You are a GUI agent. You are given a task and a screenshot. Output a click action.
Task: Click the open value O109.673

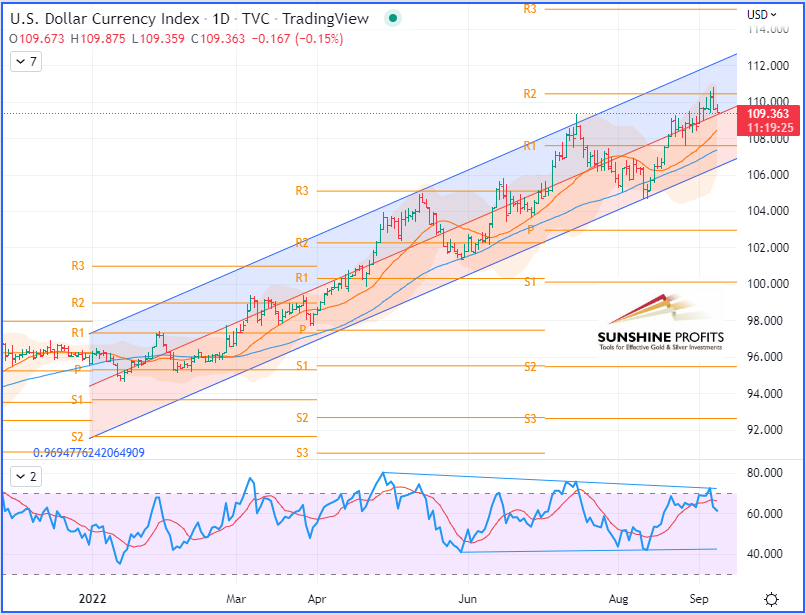(37, 39)
